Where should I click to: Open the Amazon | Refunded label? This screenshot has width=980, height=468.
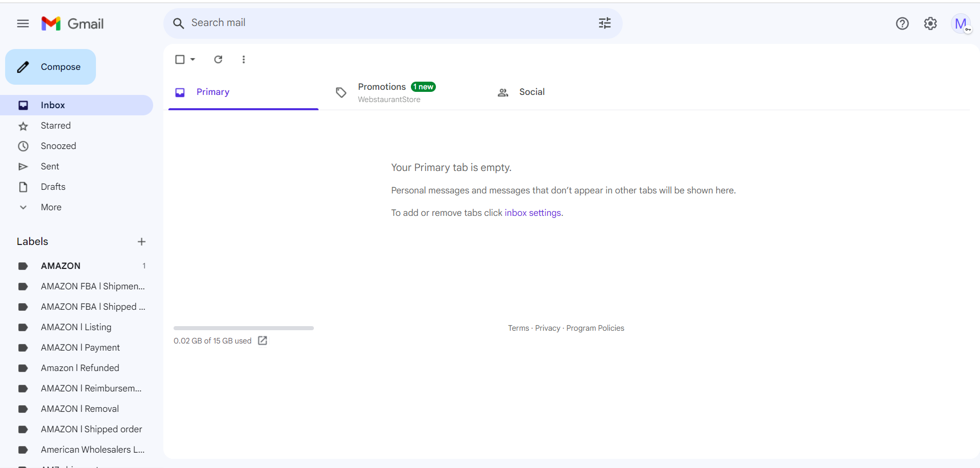[x=77, y=368]
